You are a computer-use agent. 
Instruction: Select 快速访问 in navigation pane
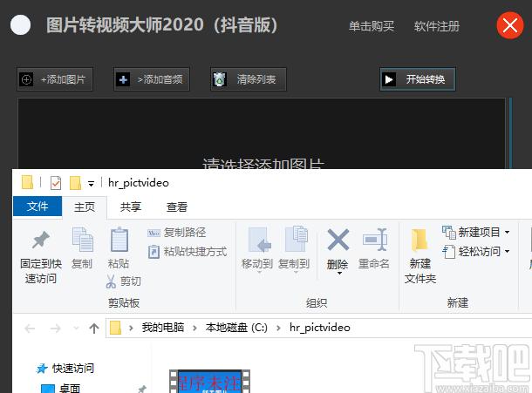73,369
